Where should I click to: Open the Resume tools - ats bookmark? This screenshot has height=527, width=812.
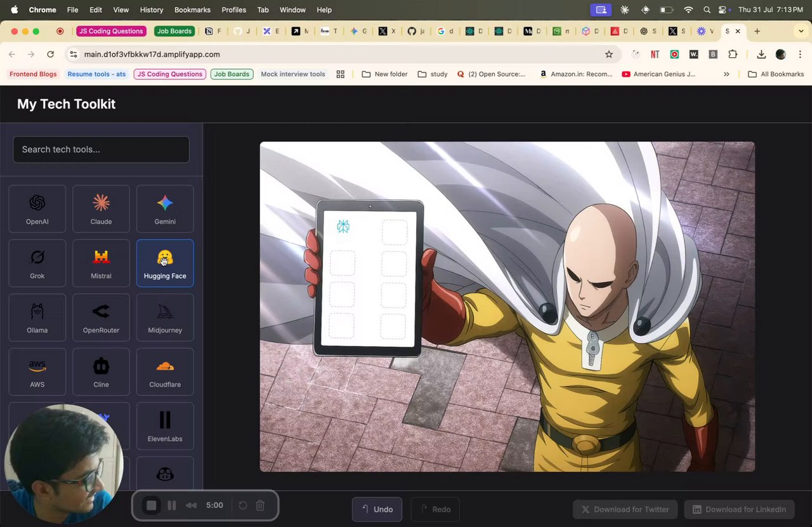(96, 74)
